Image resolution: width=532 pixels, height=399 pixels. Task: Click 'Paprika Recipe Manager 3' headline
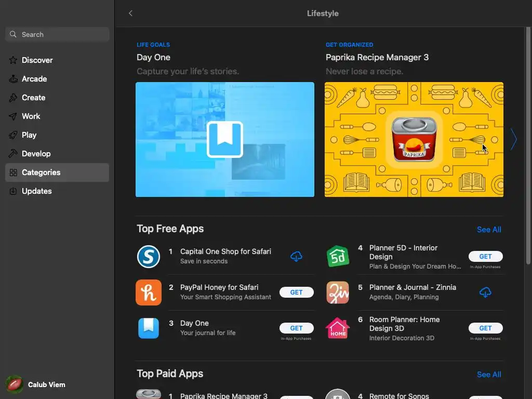[377, 57]
